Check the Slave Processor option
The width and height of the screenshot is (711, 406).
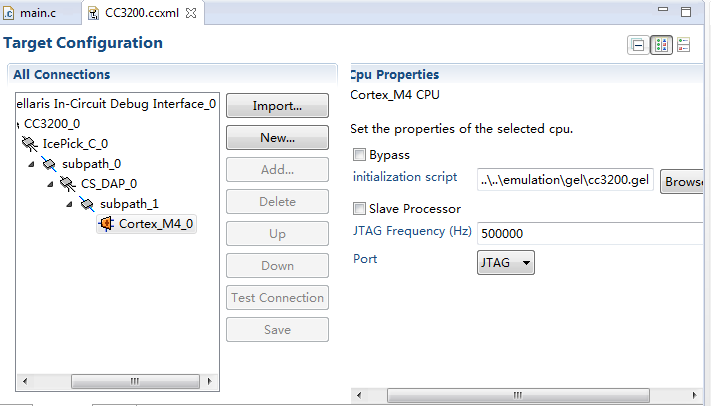[359, 209]
